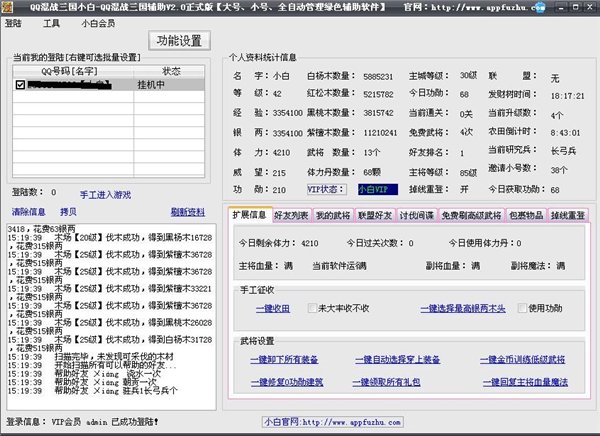Click the 小白VIP status field
The image size is (600, 436).
[x=378, y=189]
